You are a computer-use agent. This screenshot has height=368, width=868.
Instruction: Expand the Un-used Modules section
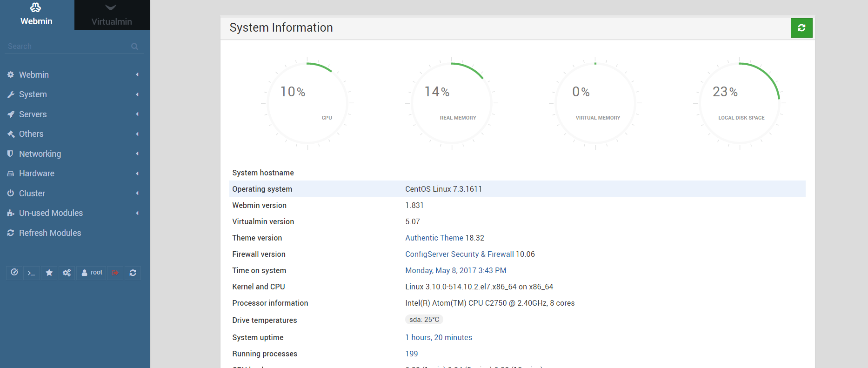pos(51,213)
